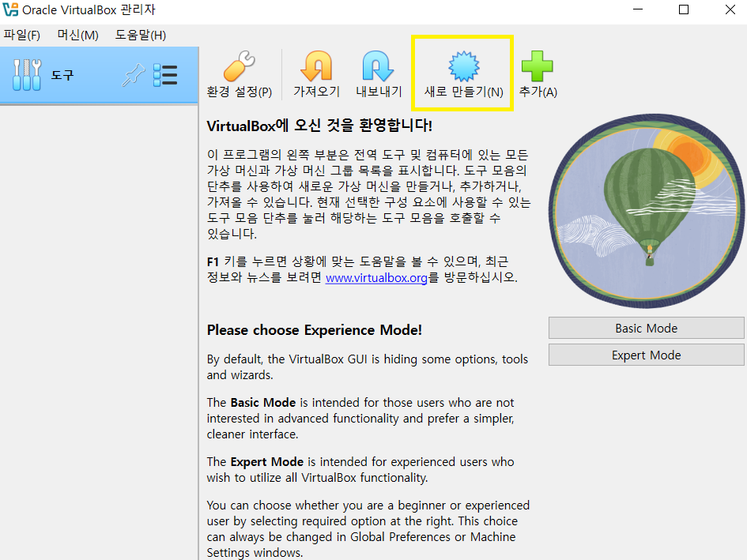The height and width of the screenshot is (560, 747).
Task: Maximize the VirtualBox manager window
Action: (684, 9)
